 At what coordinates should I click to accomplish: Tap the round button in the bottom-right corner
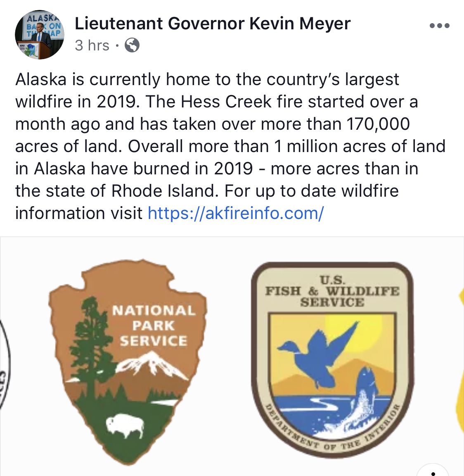434,471
